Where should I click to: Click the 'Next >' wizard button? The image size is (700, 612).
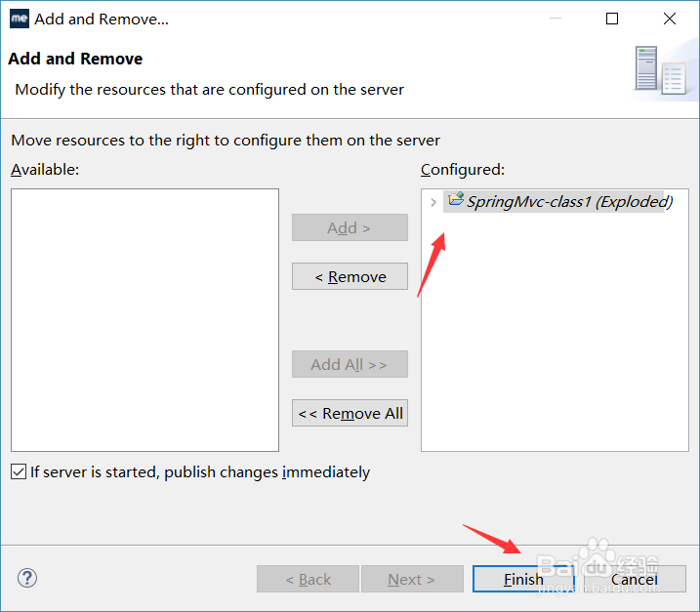tap(411, 579)
